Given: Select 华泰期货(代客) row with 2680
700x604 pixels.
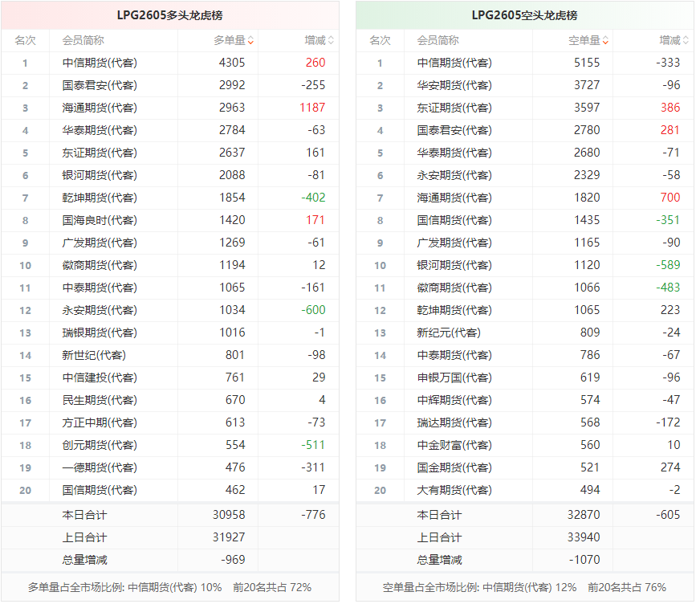Looking at the screenshot, I should click(x=525, y=153).
